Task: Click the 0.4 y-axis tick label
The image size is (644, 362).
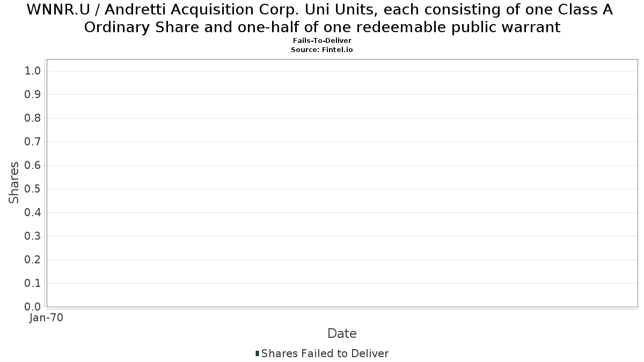Action: click(33, 212)
